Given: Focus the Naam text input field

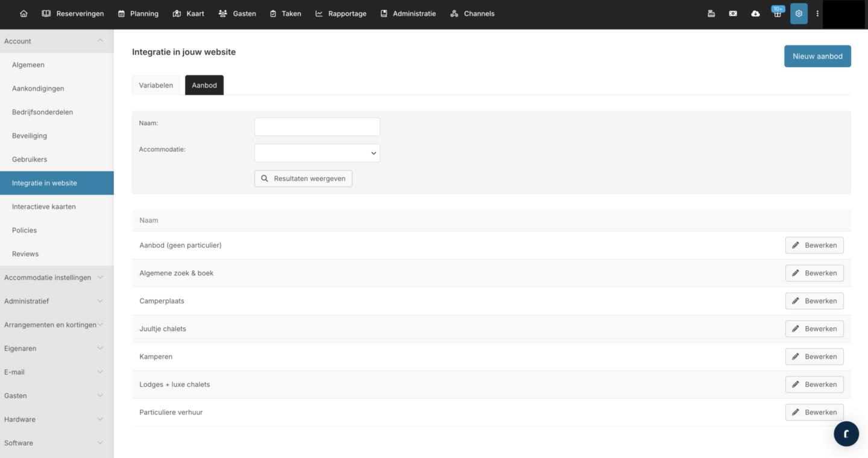Looking at the screenshot, I should coord(317,127).
